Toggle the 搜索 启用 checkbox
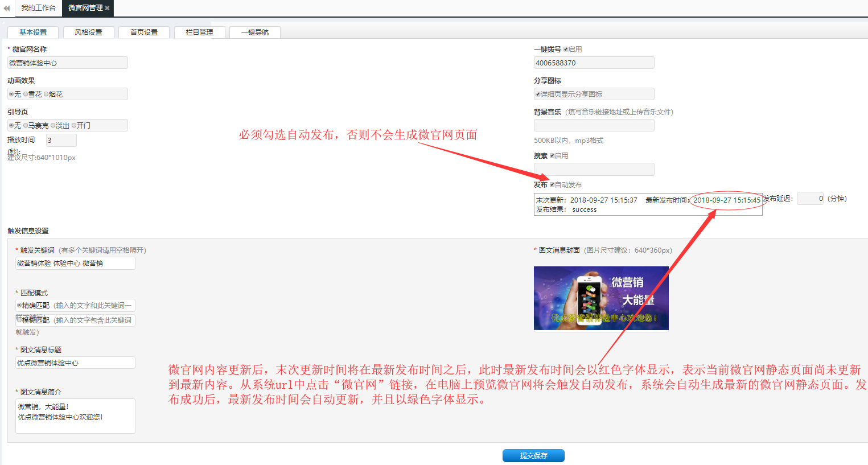Image resolution: width=868 pixels, height=465 pixels. coord(552,156)
